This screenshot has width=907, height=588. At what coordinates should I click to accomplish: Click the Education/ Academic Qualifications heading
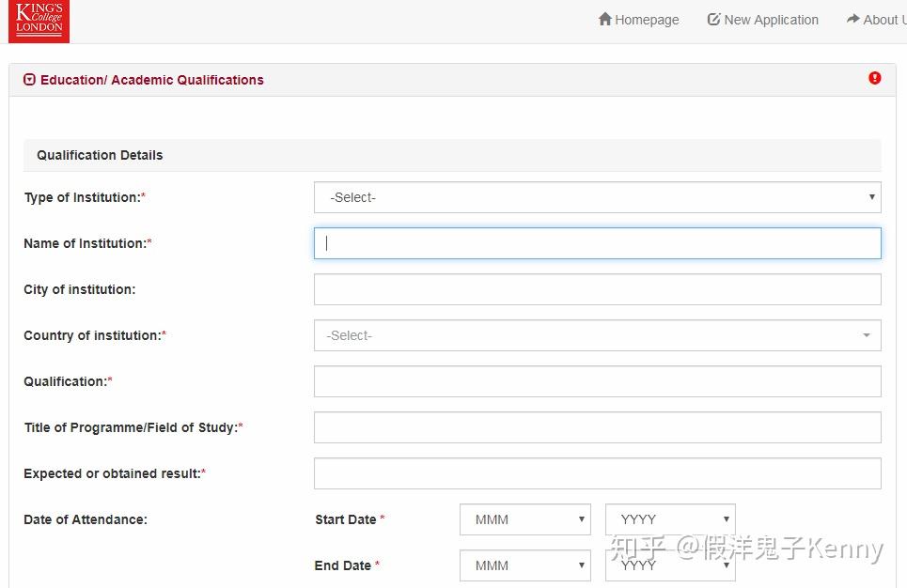(x=152, y=80)
